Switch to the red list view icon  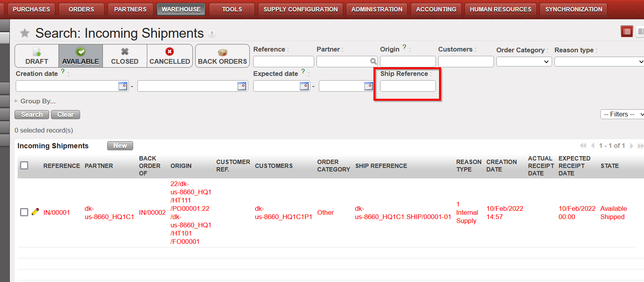(x=627, y=31)
